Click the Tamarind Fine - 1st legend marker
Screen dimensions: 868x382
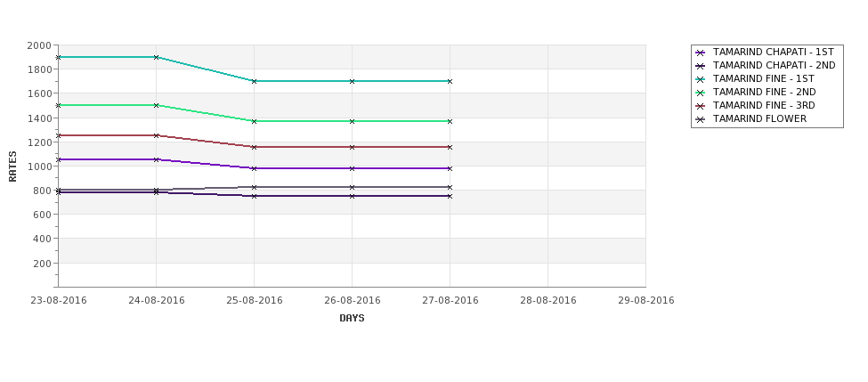coord(701,79)
